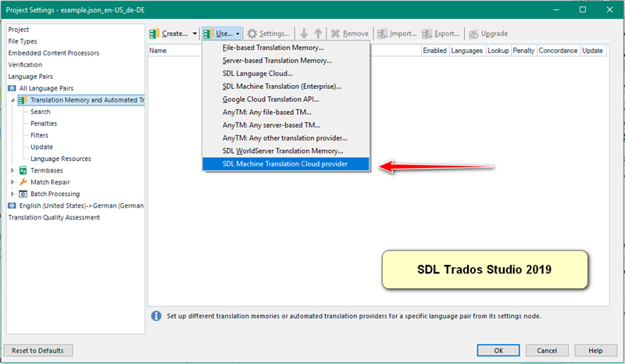This screenshot has width=625, height=364.
Task: Open the Filters settings node
Action: pos(39,135)
